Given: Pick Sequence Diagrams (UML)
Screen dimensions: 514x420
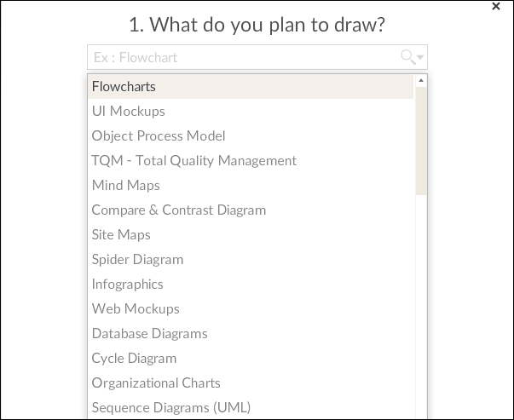Looking at the screenshot, I should pos(251,407).
